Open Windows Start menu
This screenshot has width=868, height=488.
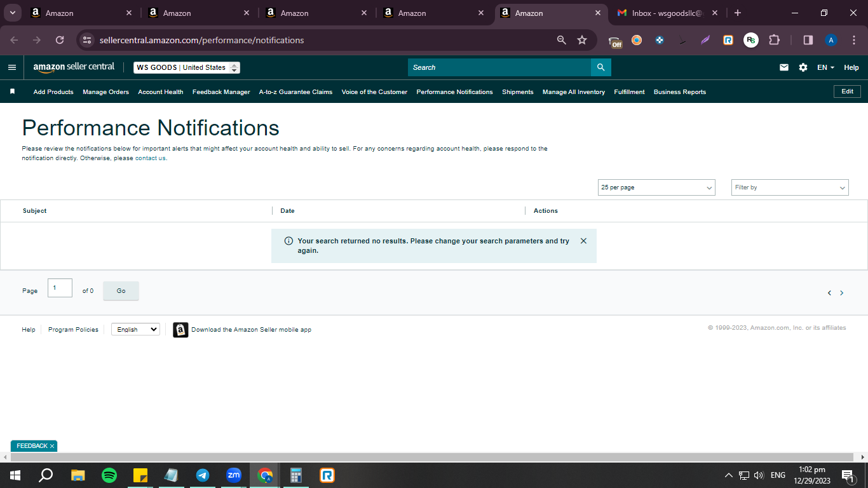pos(15,475)
